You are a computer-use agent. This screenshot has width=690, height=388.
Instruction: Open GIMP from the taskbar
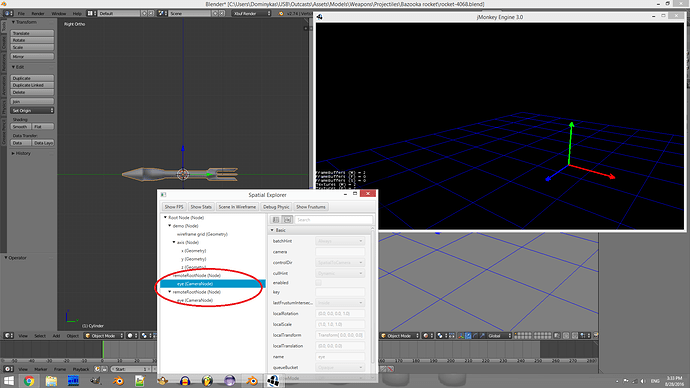point(95,381)
